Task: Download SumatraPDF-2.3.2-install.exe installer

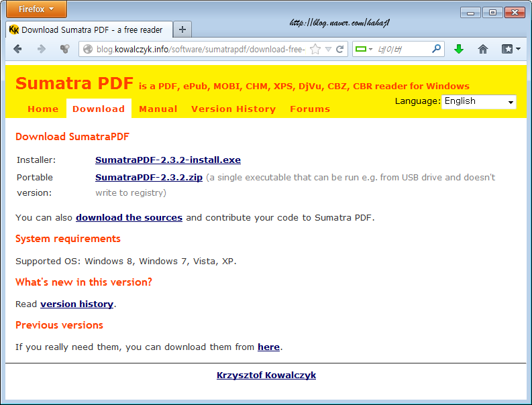Action: pos(168,160)
